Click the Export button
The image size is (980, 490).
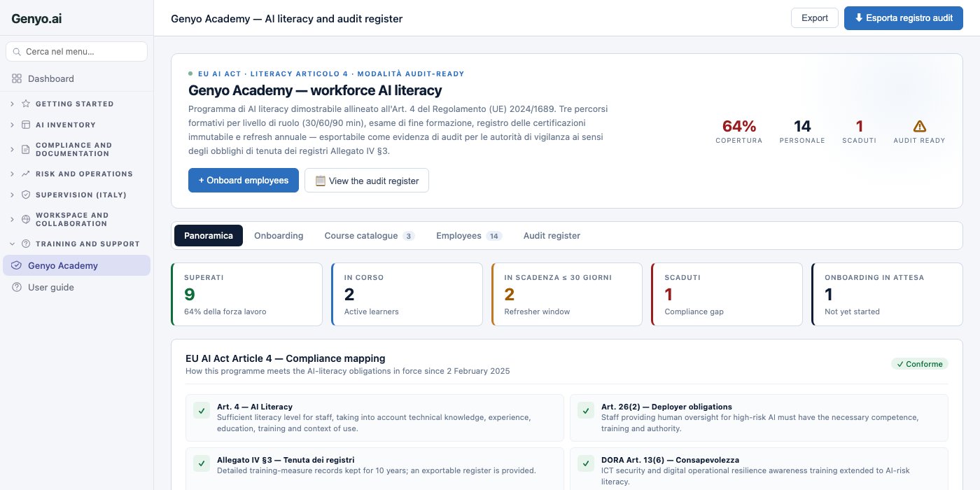(x=815, y=18)
